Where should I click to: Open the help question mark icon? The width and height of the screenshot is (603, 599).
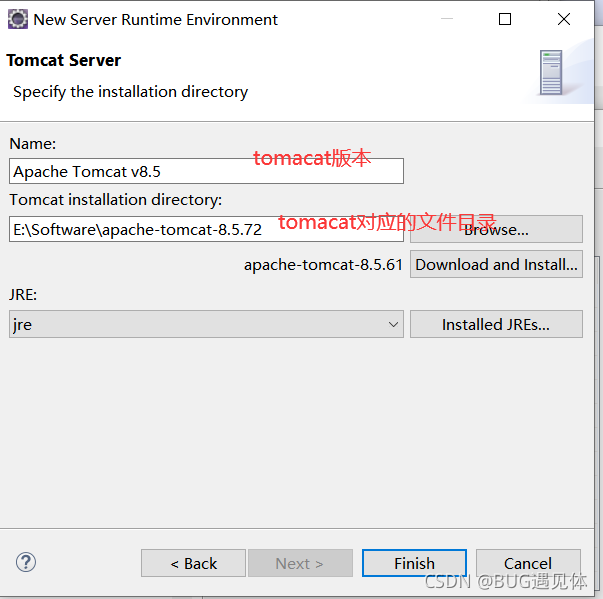(26, 562)
